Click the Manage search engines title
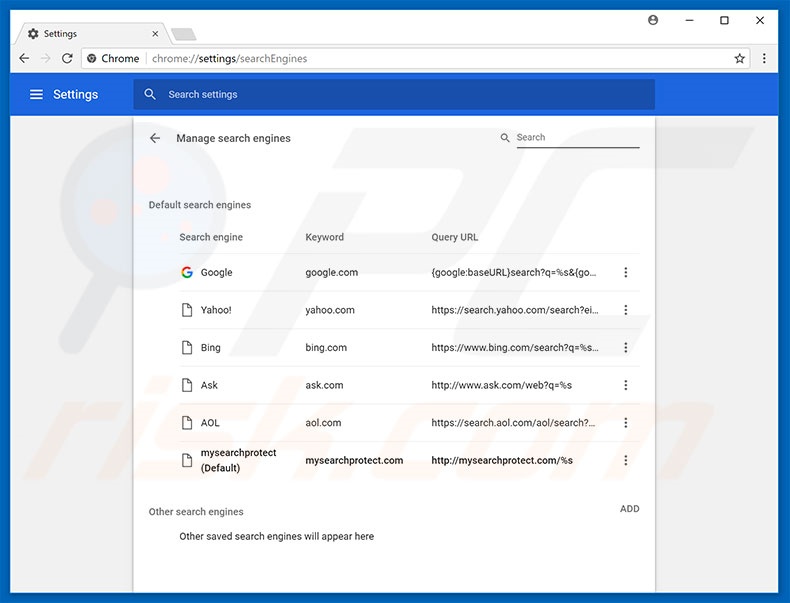Image resolution: width=790 pixels, height=603 pixels. (233, 138)
